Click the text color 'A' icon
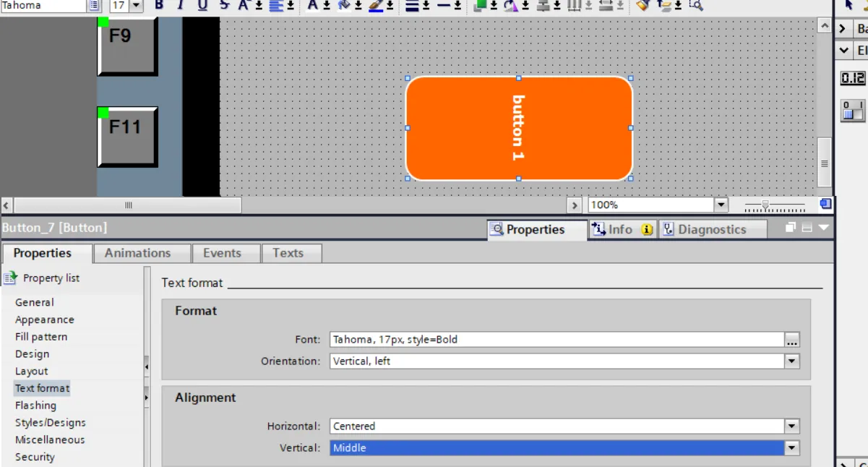Image resolution: width=868 pixels, height=467 pixels. (313, 5)
